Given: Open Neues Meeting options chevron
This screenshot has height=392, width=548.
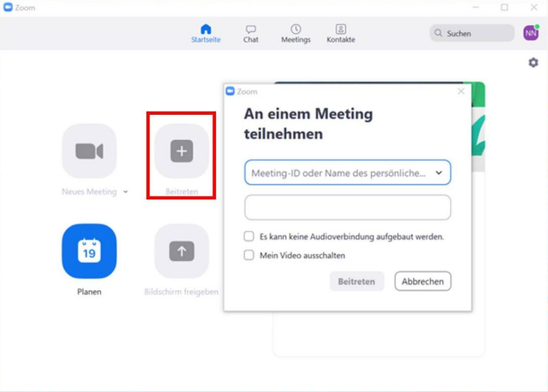Looking at the screenshot, I should point(125,192).
